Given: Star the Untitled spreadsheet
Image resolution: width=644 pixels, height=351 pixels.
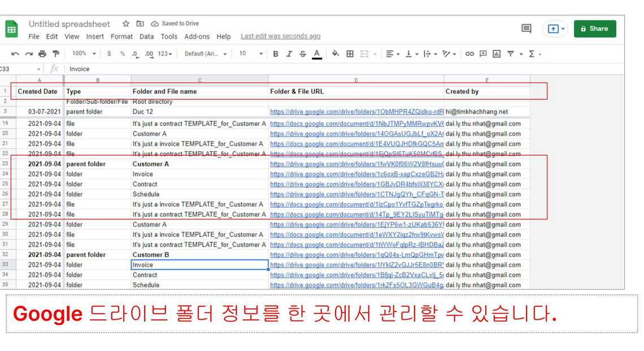Looking at the screenshot, I should point(126,24).
